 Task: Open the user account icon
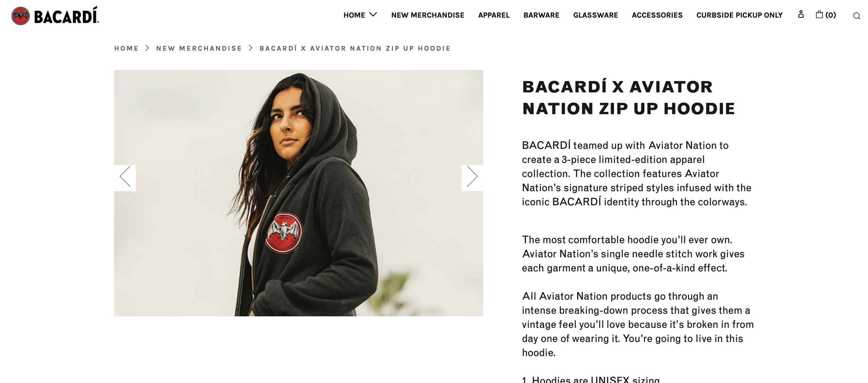(801, 14)
